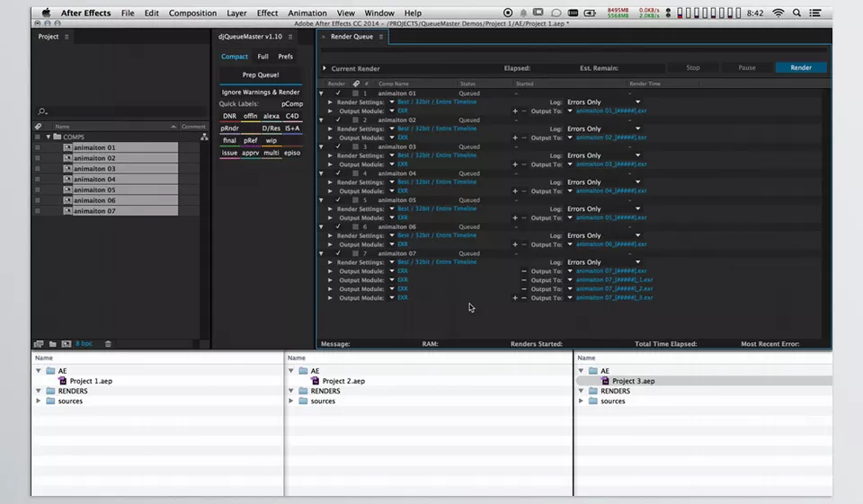Open the Wi-Fi status menu

[778, 13]
